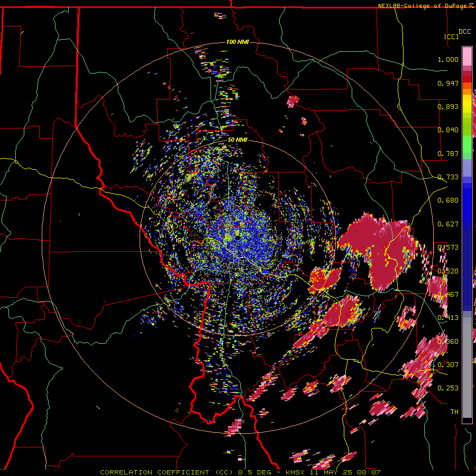Select the 0.253 scale value

448,388
